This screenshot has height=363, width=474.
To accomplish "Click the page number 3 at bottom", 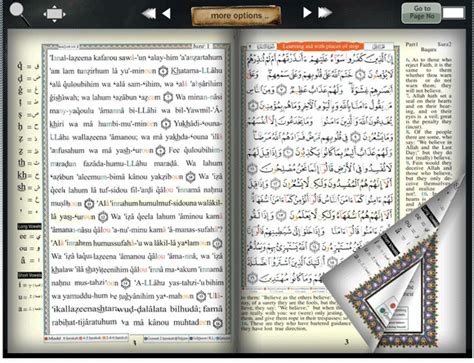I will tap(347, 342).
